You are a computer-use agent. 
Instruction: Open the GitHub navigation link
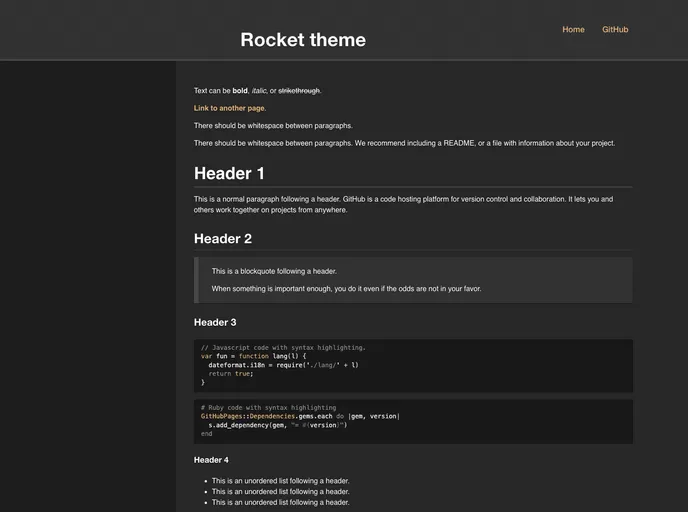pos(615,30)
